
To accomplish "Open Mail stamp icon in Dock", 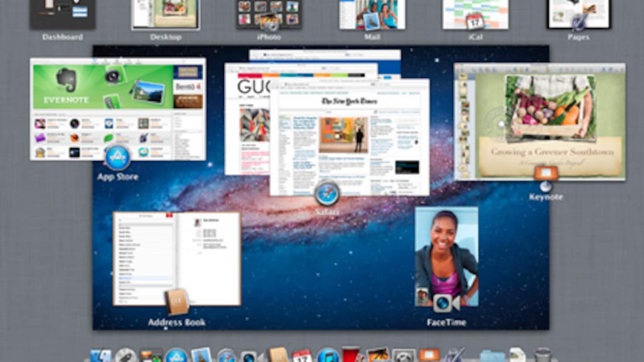I will 201,355.
